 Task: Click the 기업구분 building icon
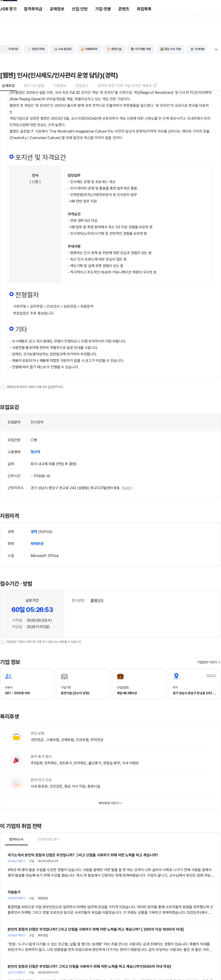coord(64,676)
